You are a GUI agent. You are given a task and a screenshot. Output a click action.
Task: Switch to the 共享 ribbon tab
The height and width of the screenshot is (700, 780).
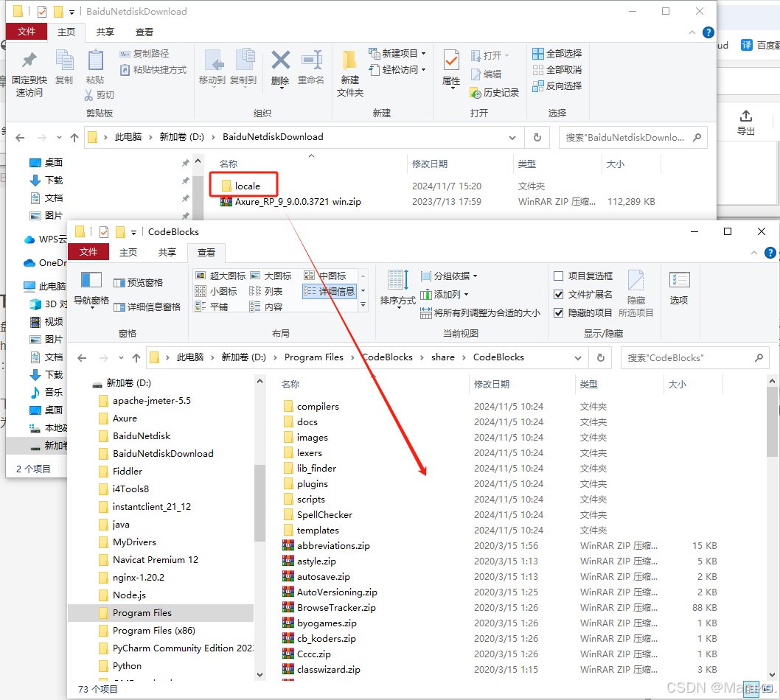pyautogui.click(x=167, y=252)
